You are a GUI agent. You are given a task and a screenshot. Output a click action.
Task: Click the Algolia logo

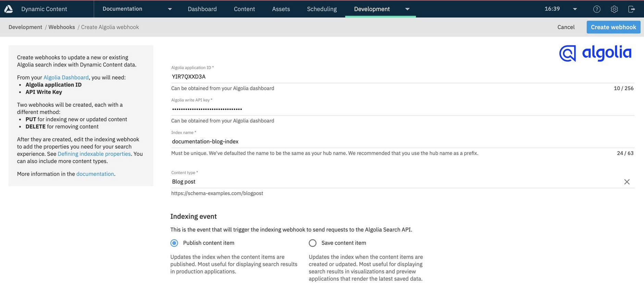click(x=595, y=53)
